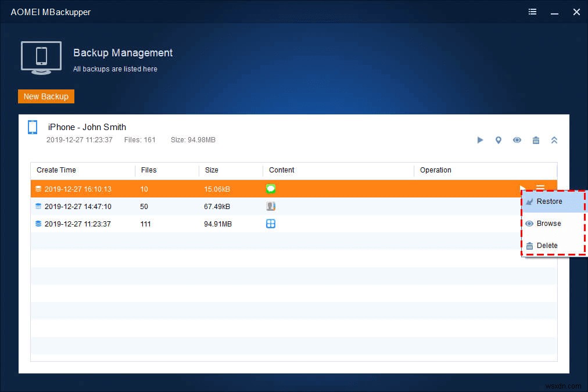This screenshot has width=588, height=392.
Task: Open the list menu icon in title bar
Action: click(x=533, y=12)
